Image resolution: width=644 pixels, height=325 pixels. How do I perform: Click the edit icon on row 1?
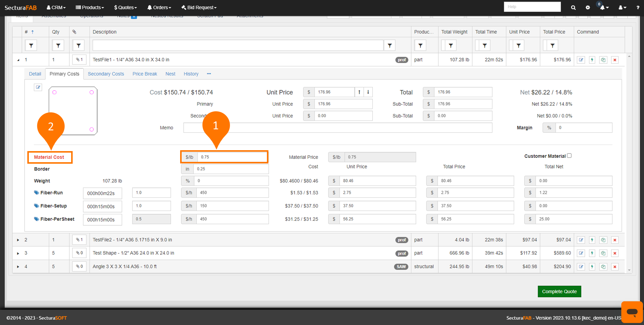(x=581, y=60)
